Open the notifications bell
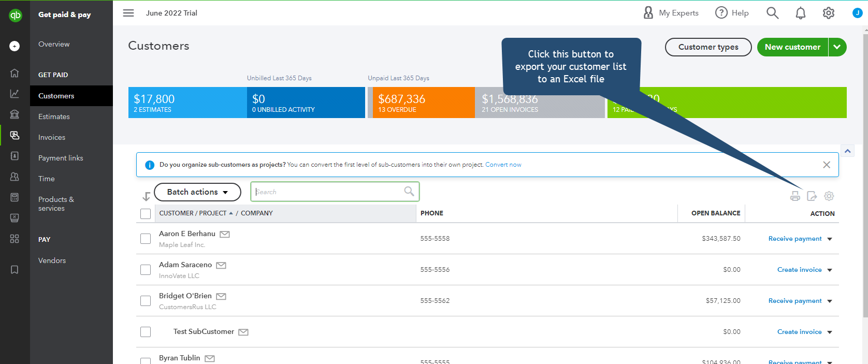The image size is (868, 364). [800, 13]
